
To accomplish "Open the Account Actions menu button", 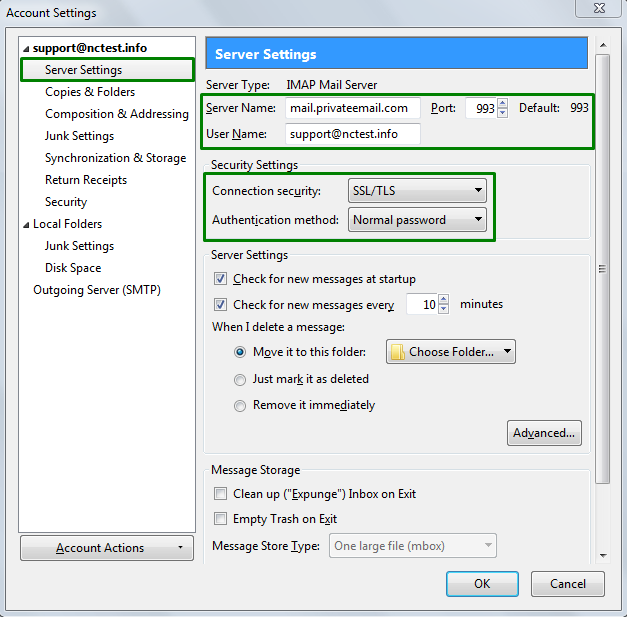I will [107, 548].
